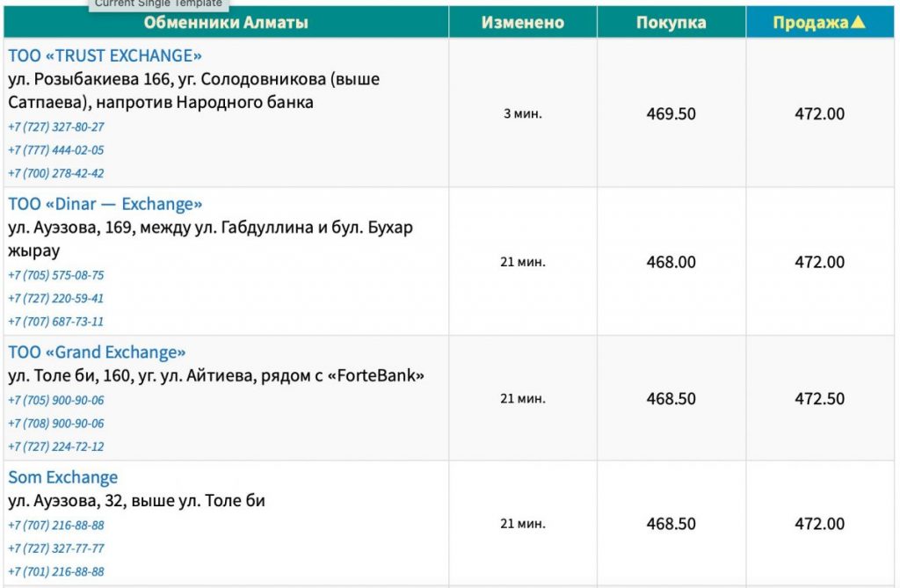The width and height of the screenshot is (900, 588).
Task: Open Som Exchange link
Action: pyautogui.click(x=63, y=477)
